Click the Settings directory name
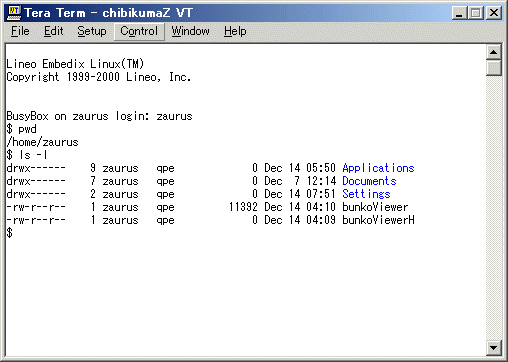508x362 pixels. (x=366, y=194)
